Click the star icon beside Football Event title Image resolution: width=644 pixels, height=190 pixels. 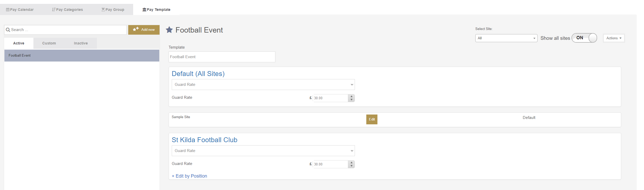click(x=169, y=30)
